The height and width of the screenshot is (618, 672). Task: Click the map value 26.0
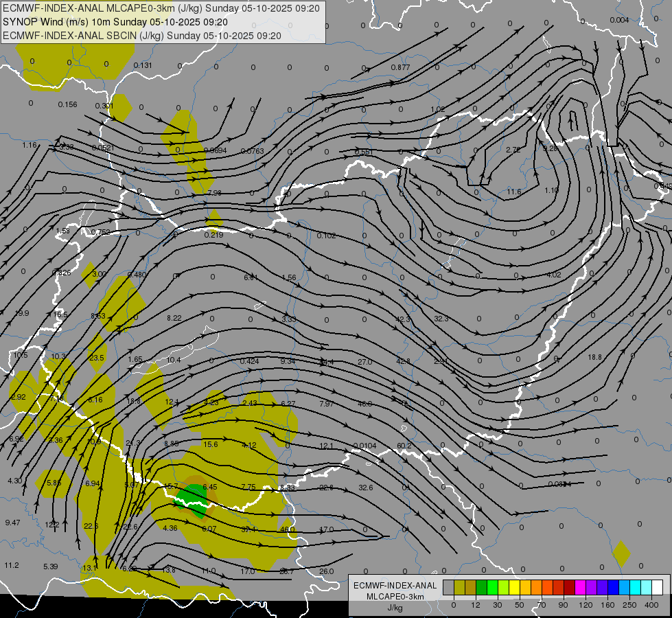(x=327, y=571)
